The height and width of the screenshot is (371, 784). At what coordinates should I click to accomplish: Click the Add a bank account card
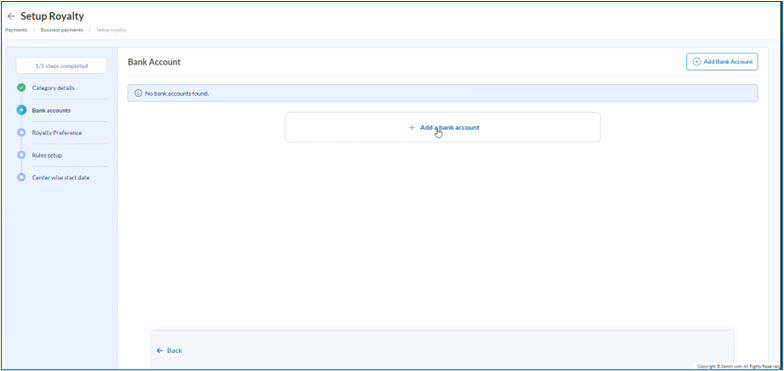click(x=442, y=128)
